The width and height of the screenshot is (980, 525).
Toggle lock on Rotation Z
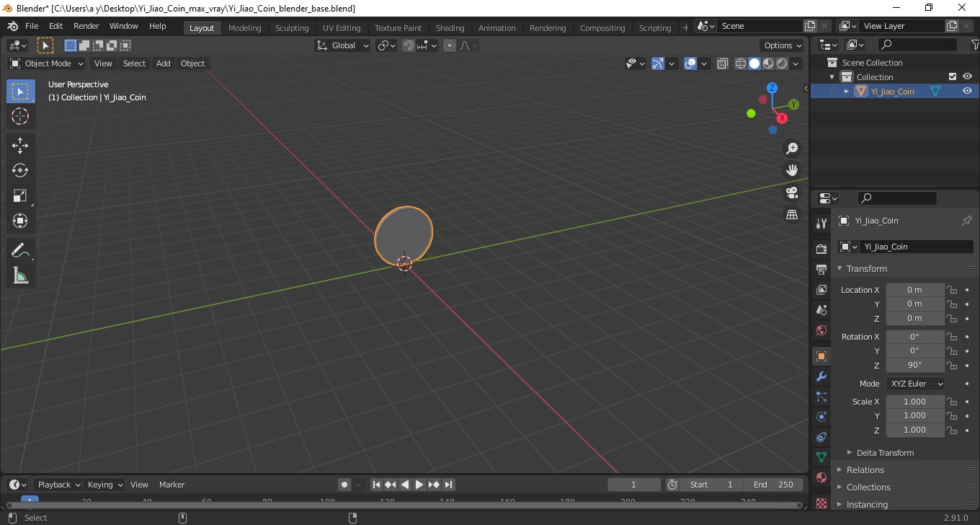coord(952,365)
